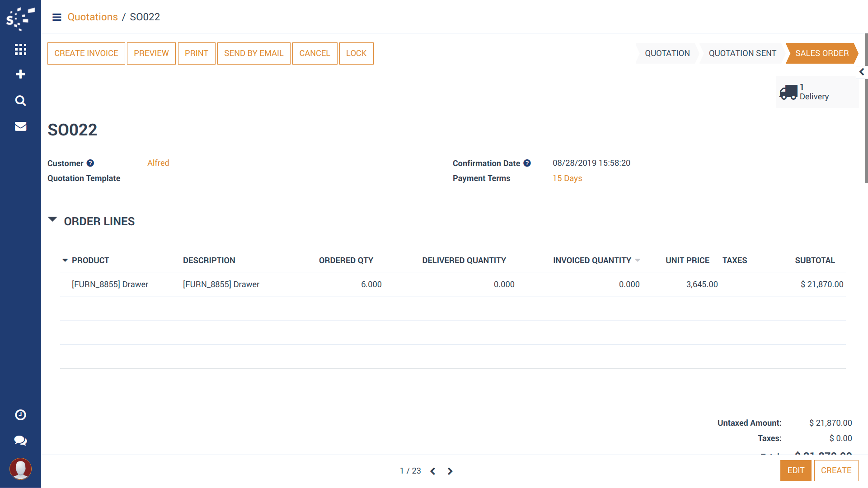Go to next record arrow
Image resolution: width=868 pixels, height=488 pixels.
(x=450, y=471)
